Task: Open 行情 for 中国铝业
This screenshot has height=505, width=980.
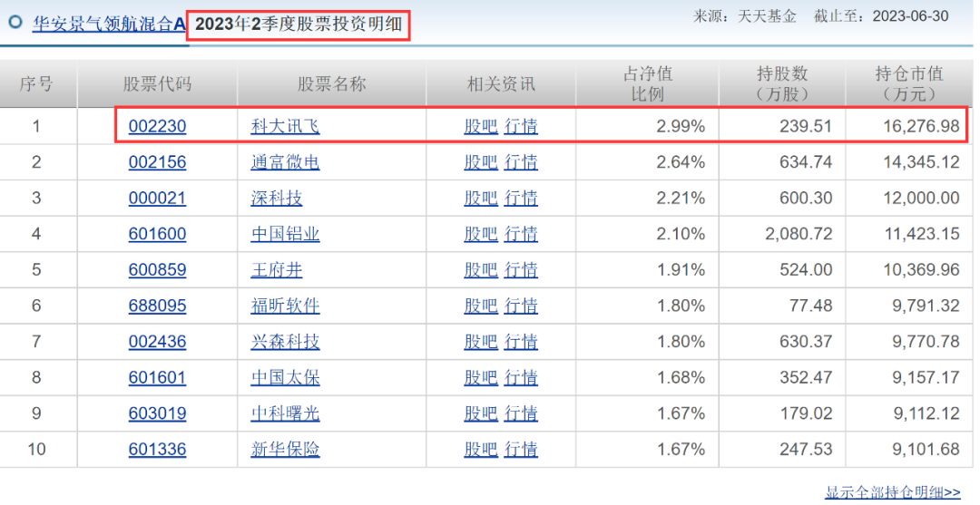Action: (x=521, y=234)
